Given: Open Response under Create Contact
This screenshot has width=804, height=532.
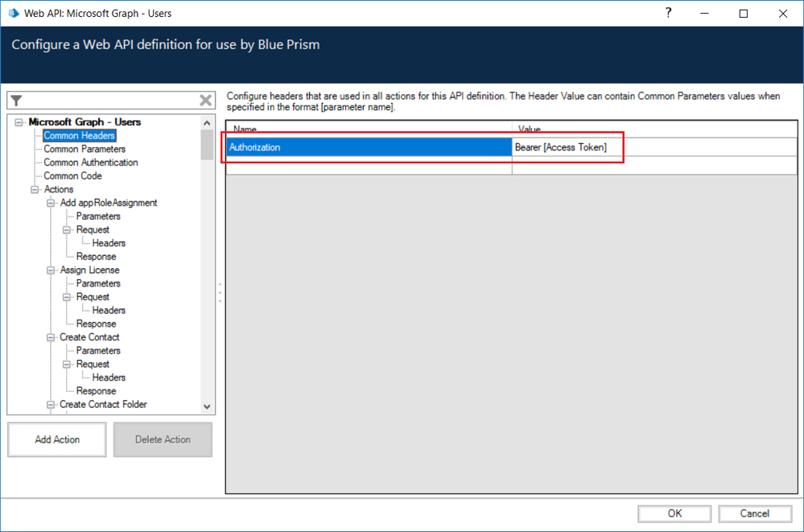Looking at the screenshot, I should (x=97, y=391).
